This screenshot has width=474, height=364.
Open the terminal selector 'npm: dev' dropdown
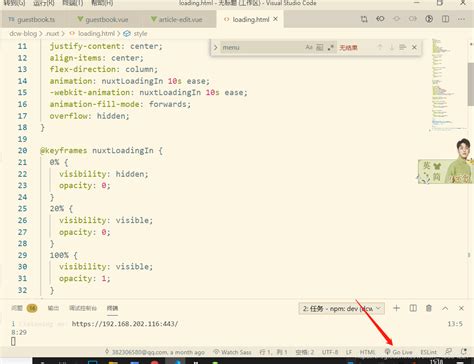[342, 309]
